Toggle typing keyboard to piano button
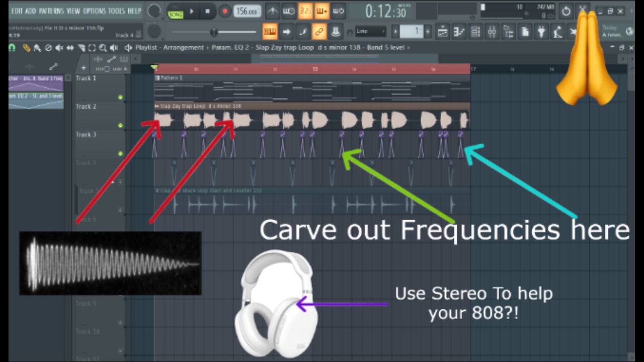Viewport: 644px width, 362px height. [270, 32]
